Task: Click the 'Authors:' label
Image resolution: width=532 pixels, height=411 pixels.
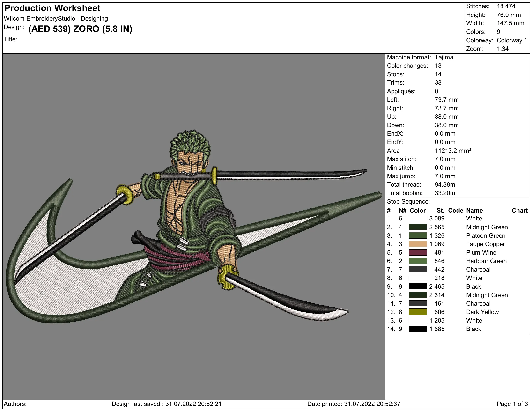Action: coord(15,404)
